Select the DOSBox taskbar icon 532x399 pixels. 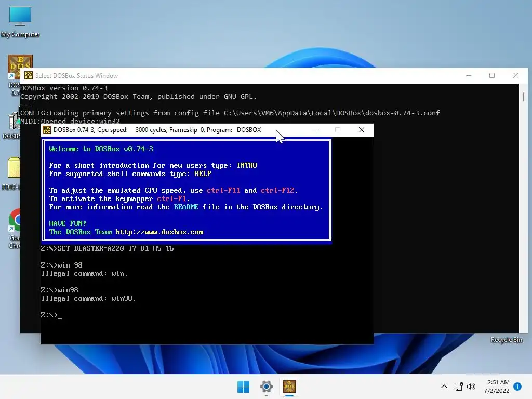tap(289, 387)
